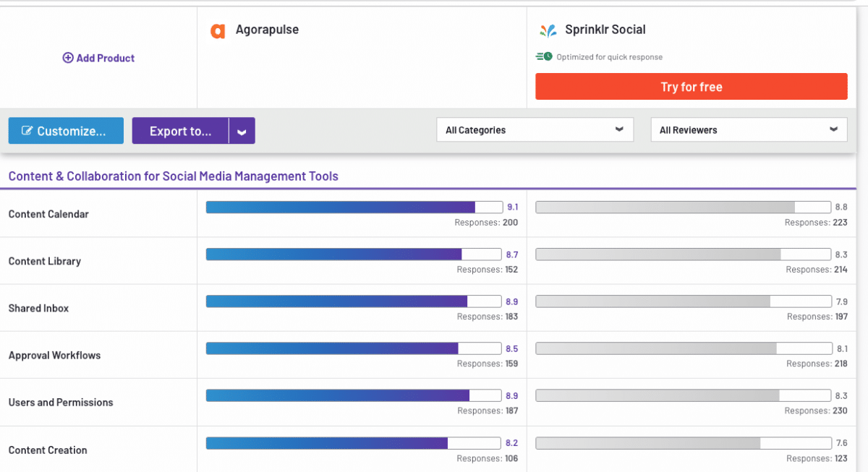
Task: Click the Export to button
Action: tap(180, 132)
